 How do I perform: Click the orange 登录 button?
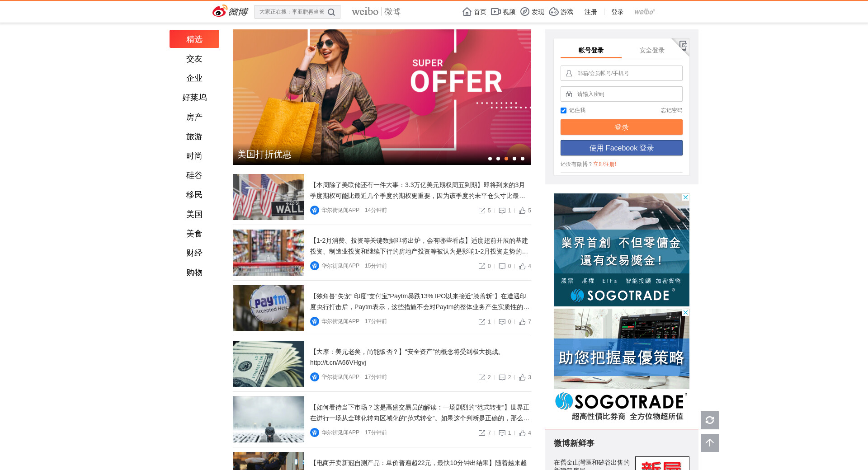[621, 127]
